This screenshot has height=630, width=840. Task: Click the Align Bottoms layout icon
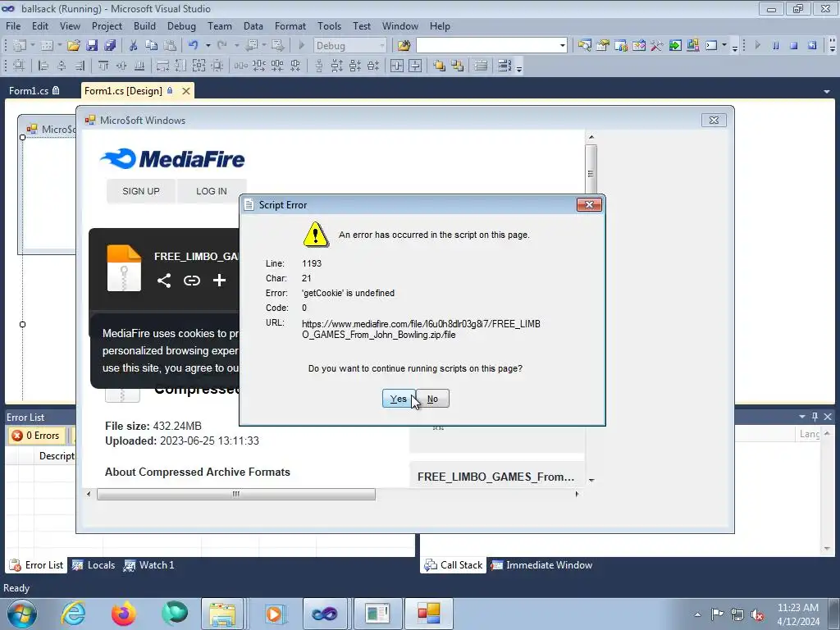pyautogui.click(x=139, y=66)
